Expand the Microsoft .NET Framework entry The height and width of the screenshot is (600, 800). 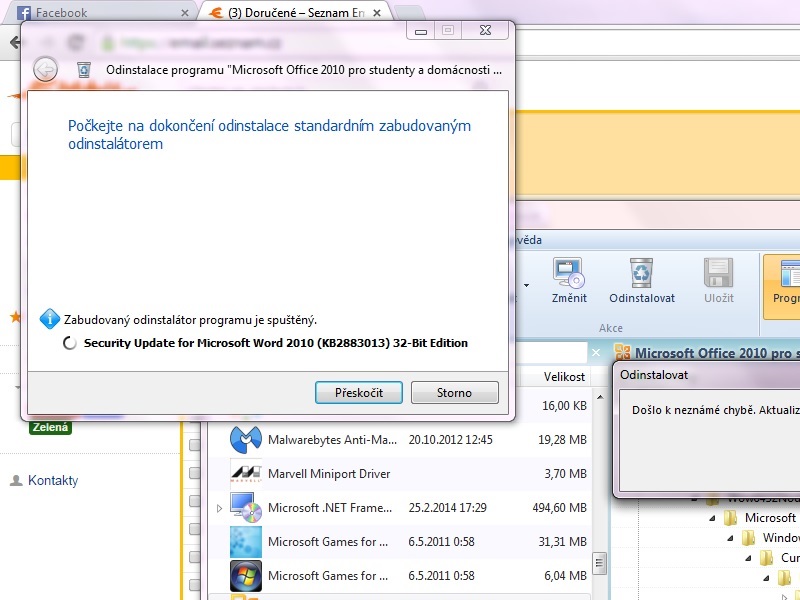pos(220,509)
